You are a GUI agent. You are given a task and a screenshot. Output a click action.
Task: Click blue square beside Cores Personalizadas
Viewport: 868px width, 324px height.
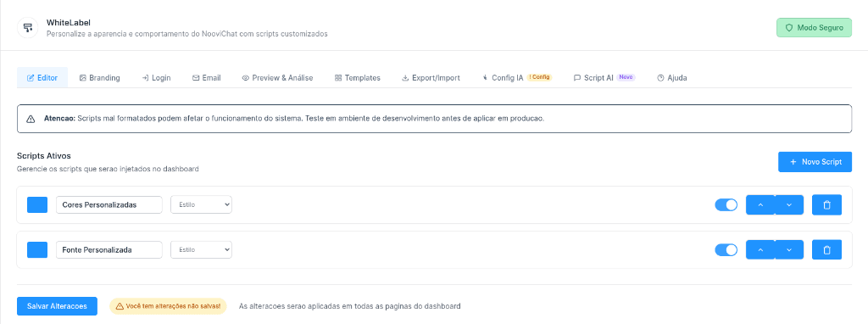(x=37, y=205)
